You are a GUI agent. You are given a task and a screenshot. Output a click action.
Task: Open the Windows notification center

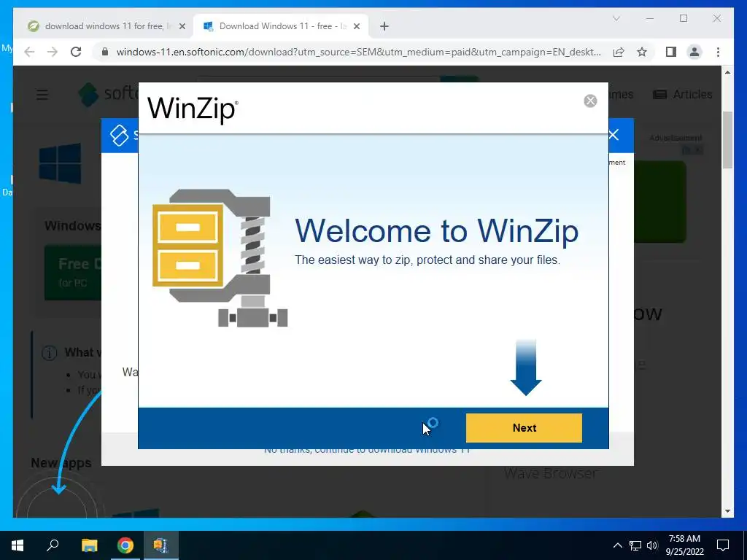(723, 545)
